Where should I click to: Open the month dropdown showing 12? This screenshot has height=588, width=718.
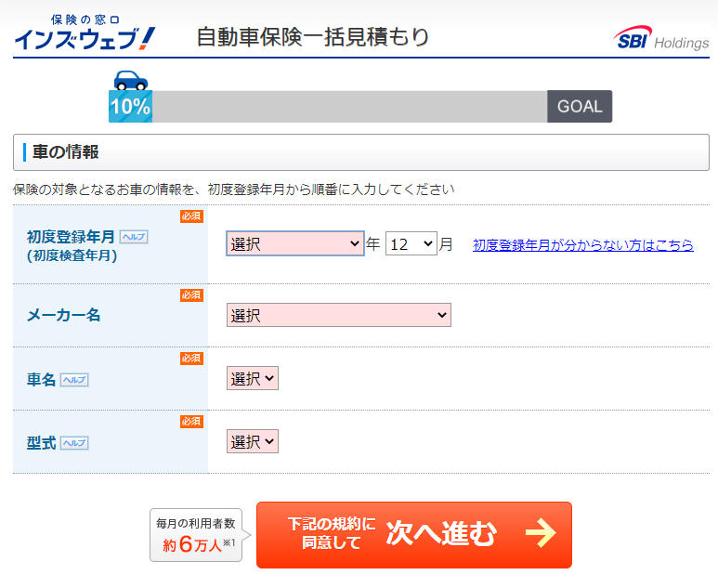(411, 244)
